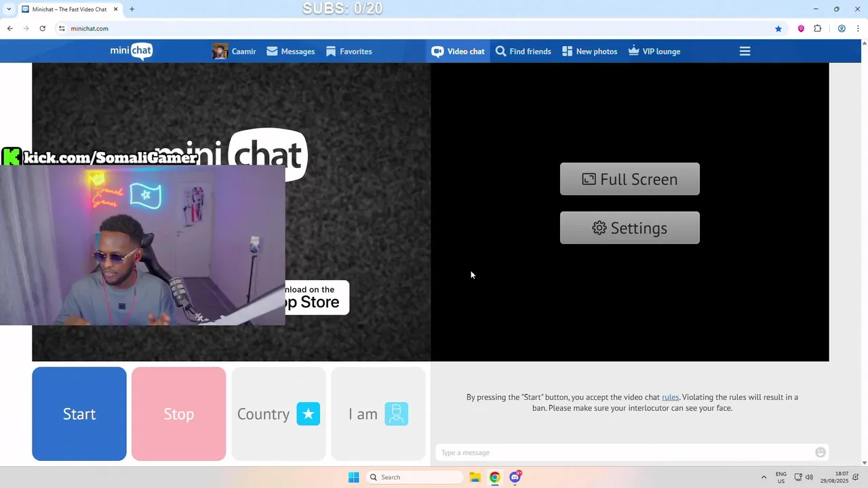Image resolution: width=868 pixels, height=488 pixels.
Task: Open the video chat rules link
Action: tap(670, 397)
